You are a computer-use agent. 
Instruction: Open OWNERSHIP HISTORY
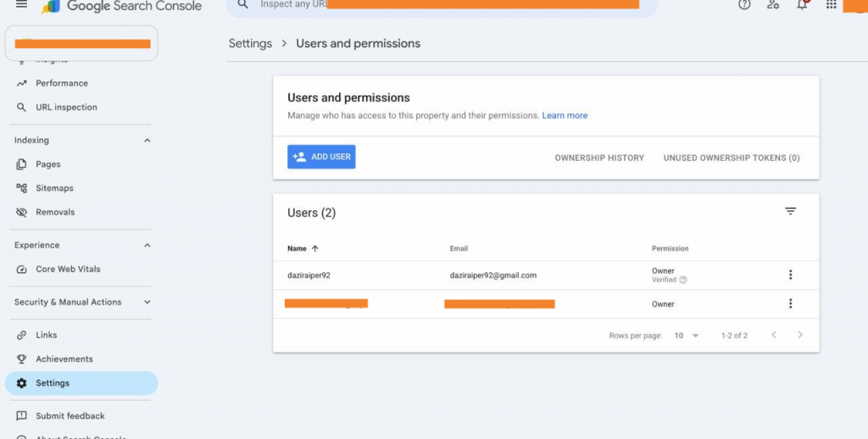[599, 158]
